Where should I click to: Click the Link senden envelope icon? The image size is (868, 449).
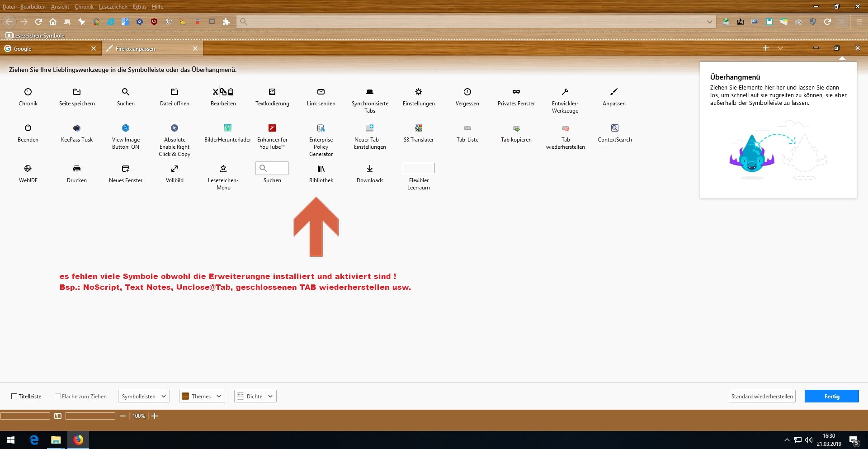(x=321, y=92)
